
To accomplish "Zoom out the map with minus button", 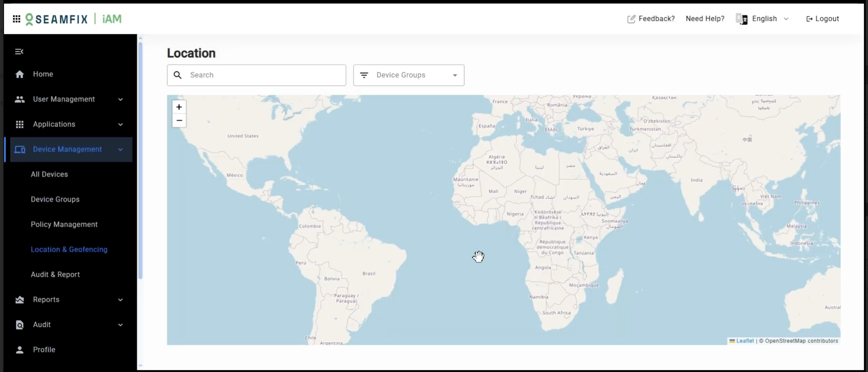I will click(179, 121).
